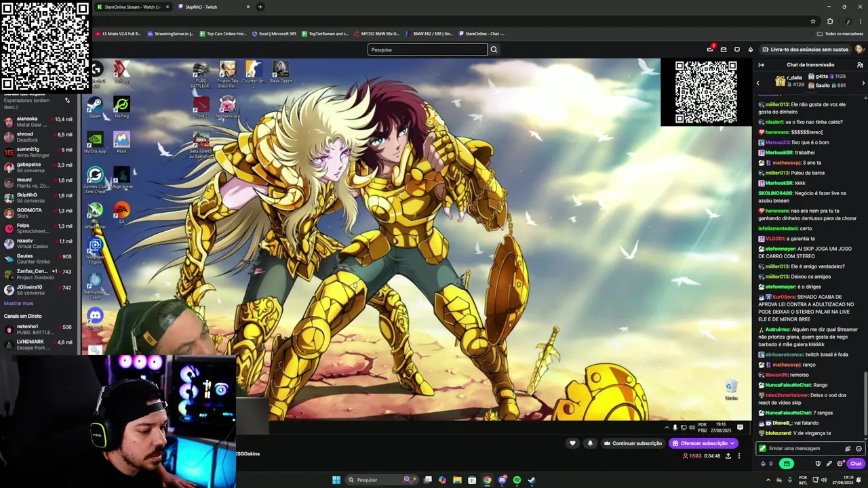
Task: Open NVIDIA App desktop icon in stream
Action: [95, 142]
